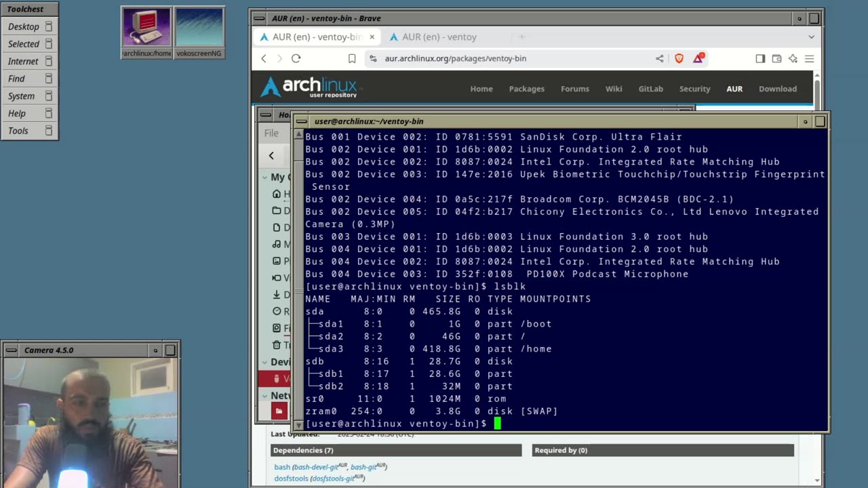This screenshot has height=488, width=868.
Task: Reload the ventoy-bin AUR page
Action: 296,58
